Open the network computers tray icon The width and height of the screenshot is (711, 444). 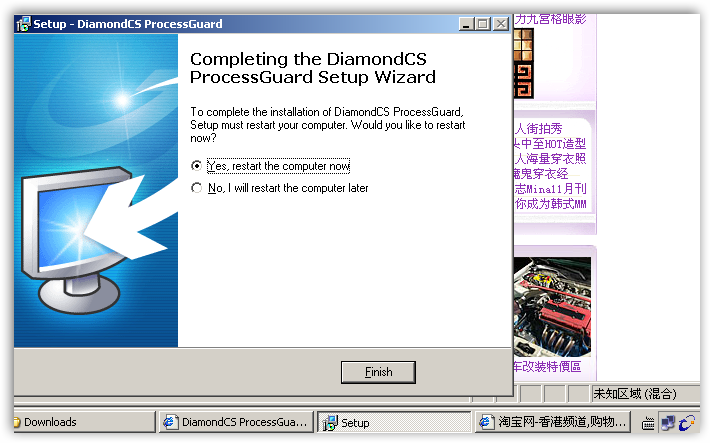(667, 423)
